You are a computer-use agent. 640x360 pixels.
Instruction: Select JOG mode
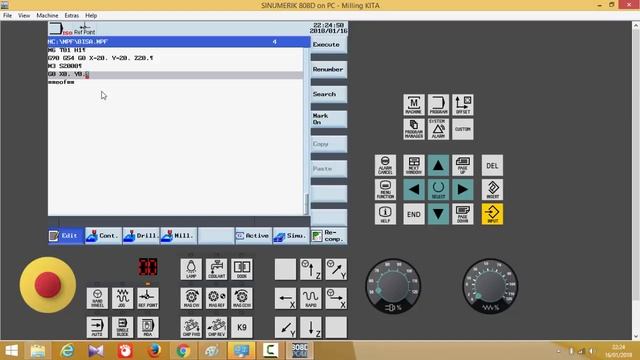click(122, 298)
